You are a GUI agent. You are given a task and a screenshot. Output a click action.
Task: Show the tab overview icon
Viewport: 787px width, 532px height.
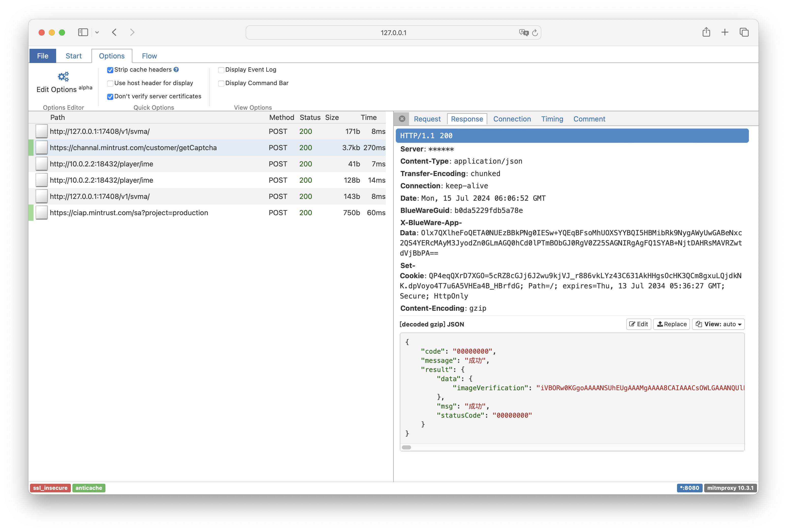744,33
